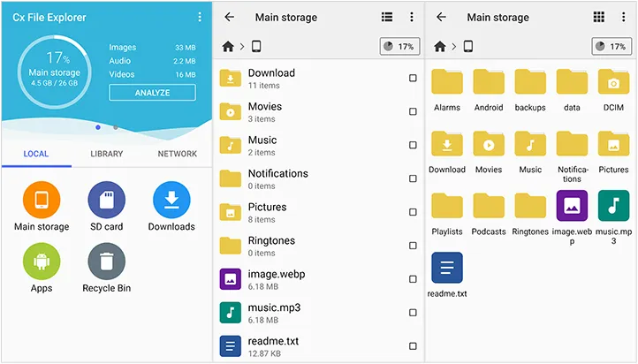The height and width of the screenshot is (364, 638).
Task: Open the backups folder in grid
Action: (530, 82)
